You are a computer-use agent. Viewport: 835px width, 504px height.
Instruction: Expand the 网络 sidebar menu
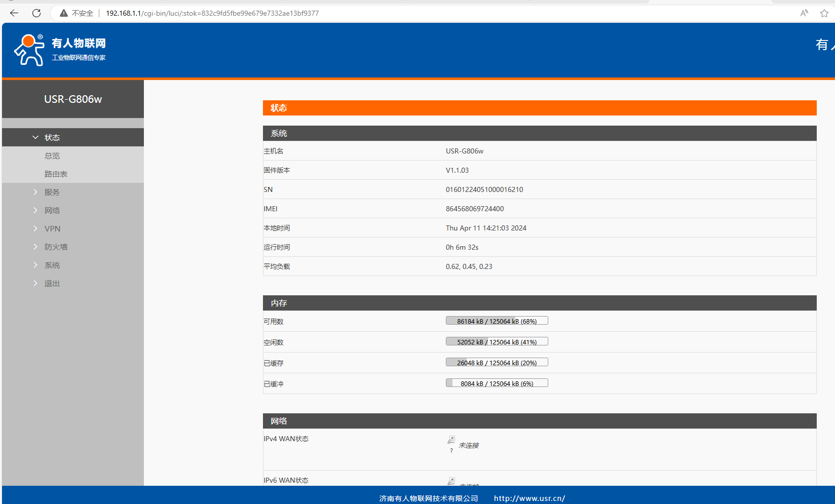[52, 210]
